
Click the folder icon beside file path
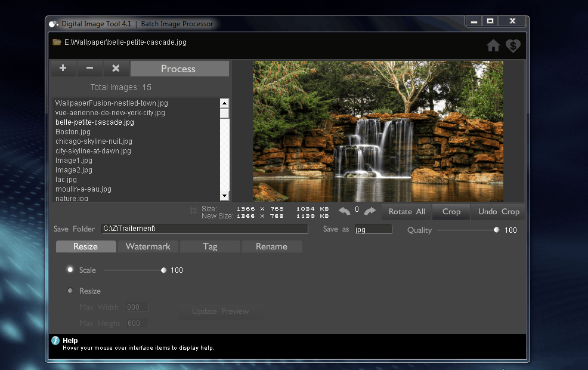57,42
